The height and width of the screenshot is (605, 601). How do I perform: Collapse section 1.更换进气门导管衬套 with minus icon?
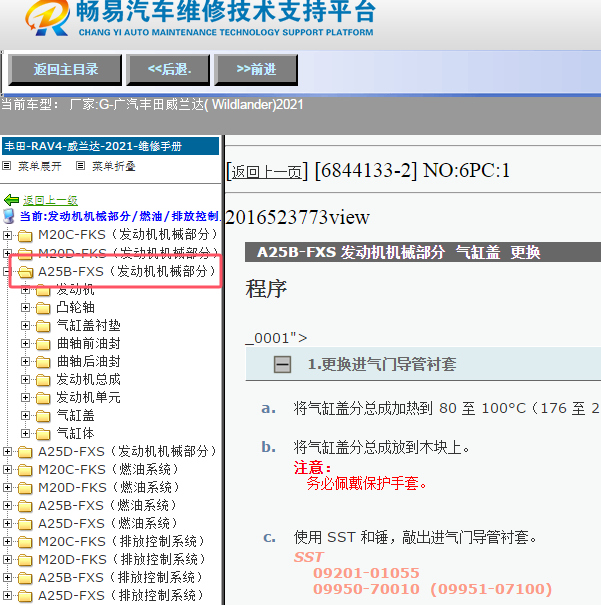tap(282, 364)
